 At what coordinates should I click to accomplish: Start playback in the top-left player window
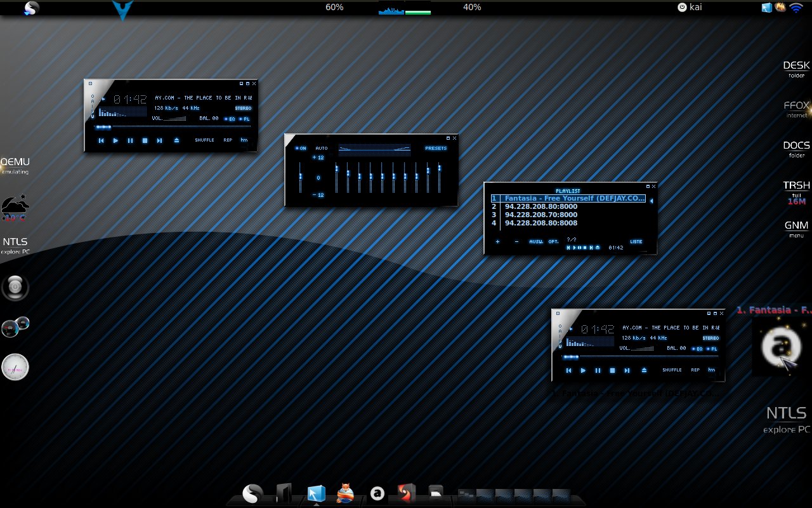tap(115, 140)
